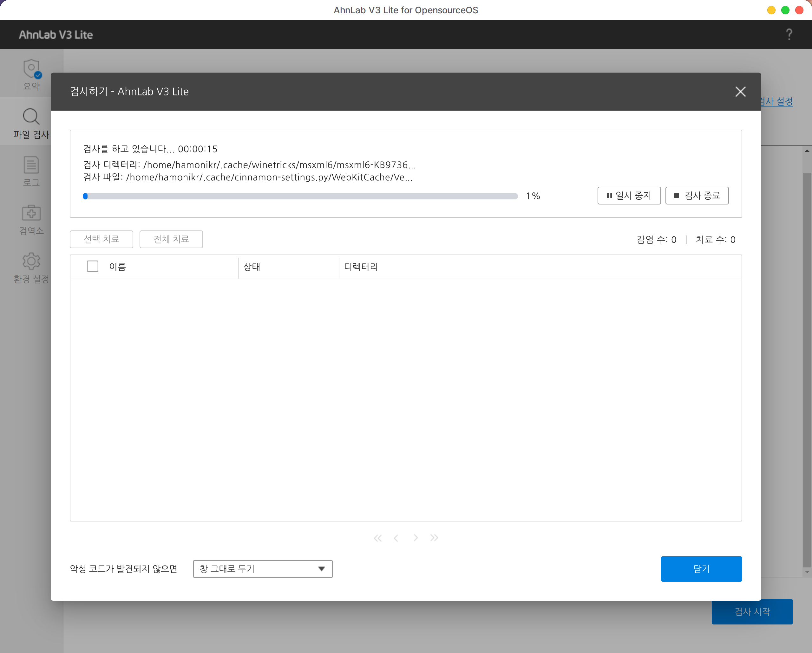Click the 이름 column header
This screenshot has height=653, width=812.
[117, 267]
